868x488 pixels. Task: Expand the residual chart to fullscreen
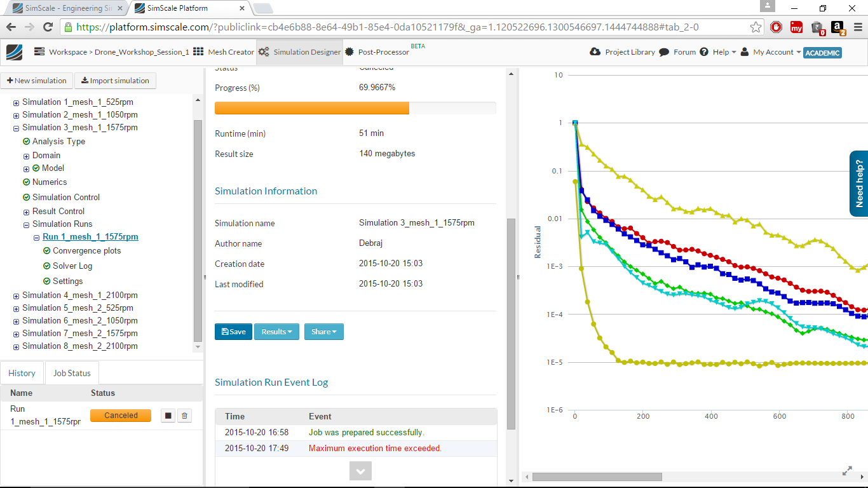(847, 471)
